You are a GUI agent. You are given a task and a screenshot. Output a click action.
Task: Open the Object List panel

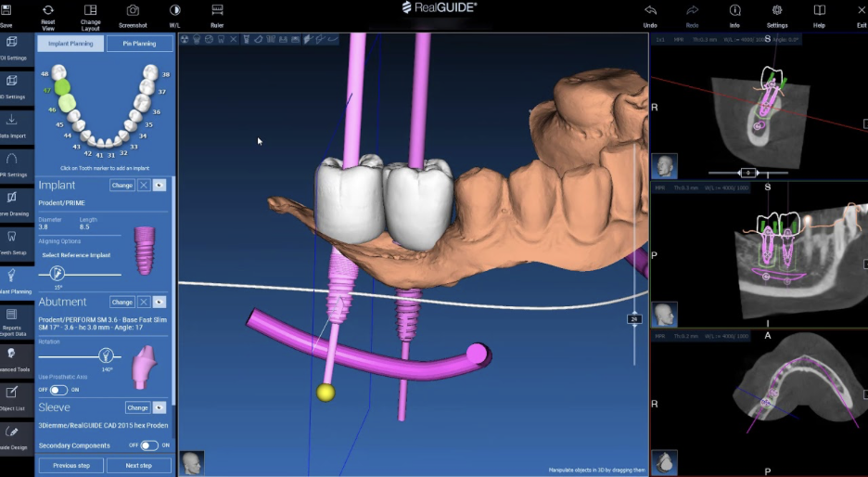(12, 396)
